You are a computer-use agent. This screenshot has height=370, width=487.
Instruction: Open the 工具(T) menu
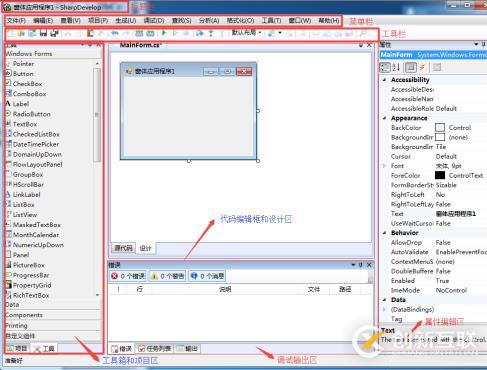pos(271,20)
